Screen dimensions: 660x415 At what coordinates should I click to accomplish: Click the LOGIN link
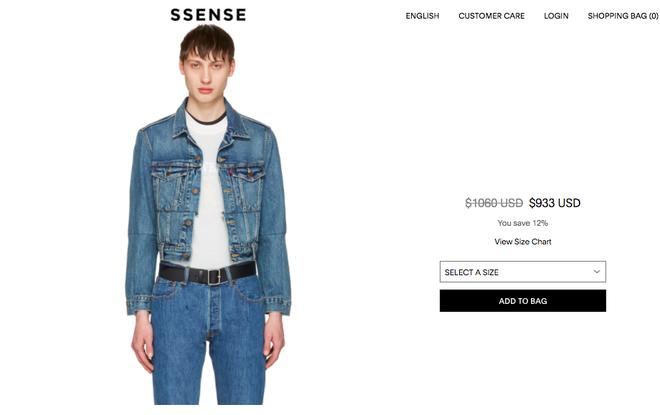pyautogui.click(x=556, y=16)
